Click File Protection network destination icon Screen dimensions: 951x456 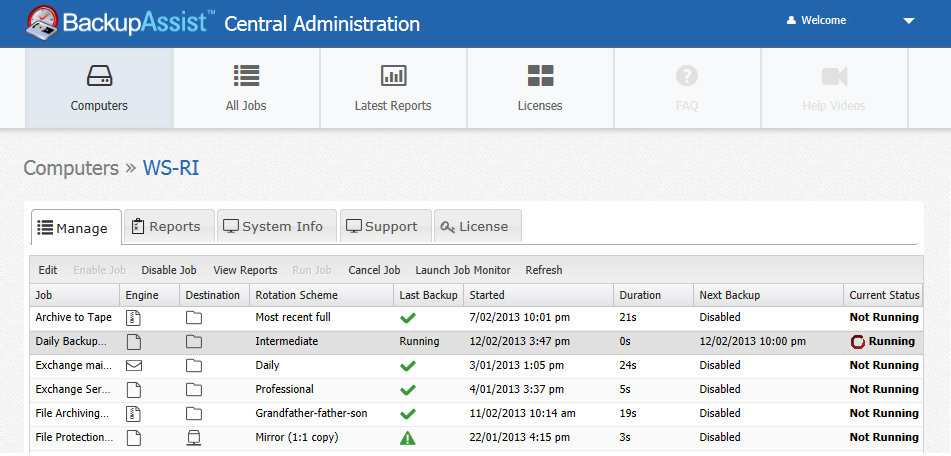[x=193, y=437]
